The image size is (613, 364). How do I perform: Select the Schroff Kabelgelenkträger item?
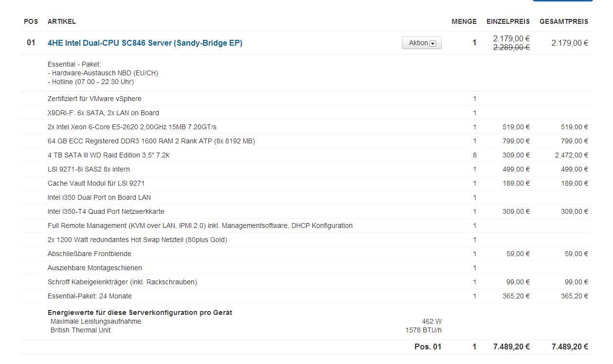122,282
